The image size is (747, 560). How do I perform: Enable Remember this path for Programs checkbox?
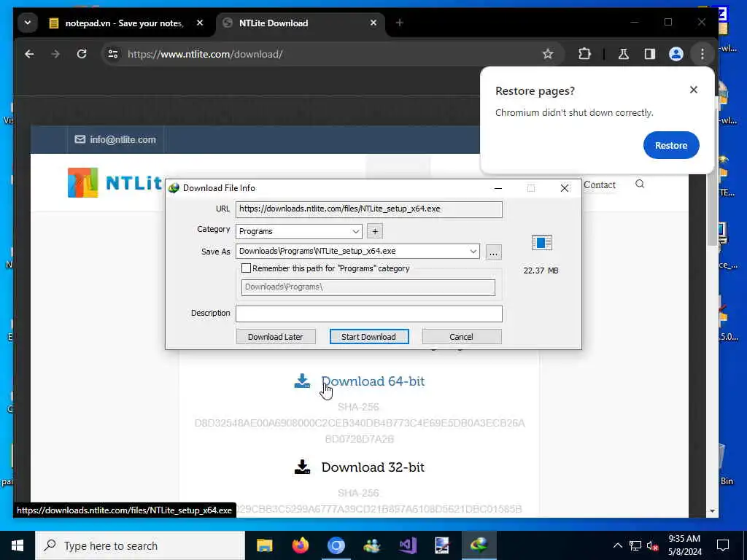(x=246, y=268)
